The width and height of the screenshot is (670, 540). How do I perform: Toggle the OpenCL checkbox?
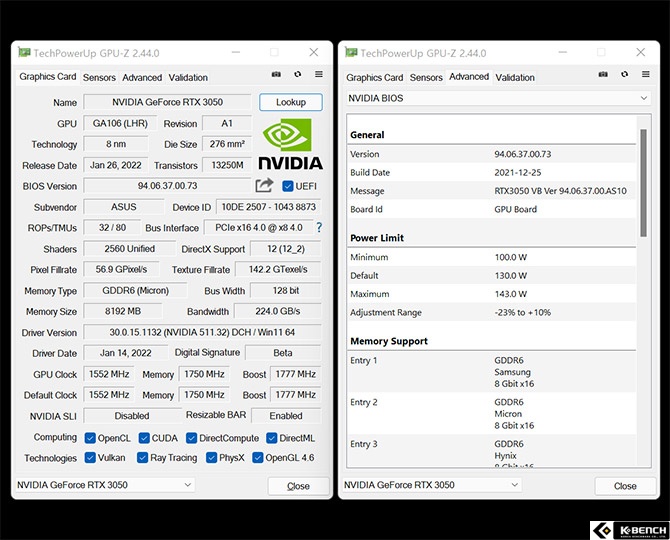(x=90, y=438)
